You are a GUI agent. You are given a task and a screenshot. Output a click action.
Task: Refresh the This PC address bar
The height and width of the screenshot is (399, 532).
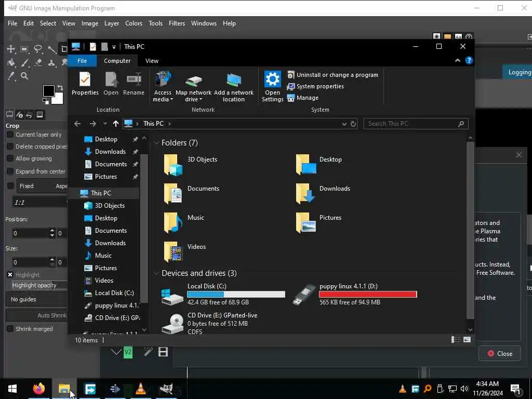pyautogui.click(x=353, y=124)
